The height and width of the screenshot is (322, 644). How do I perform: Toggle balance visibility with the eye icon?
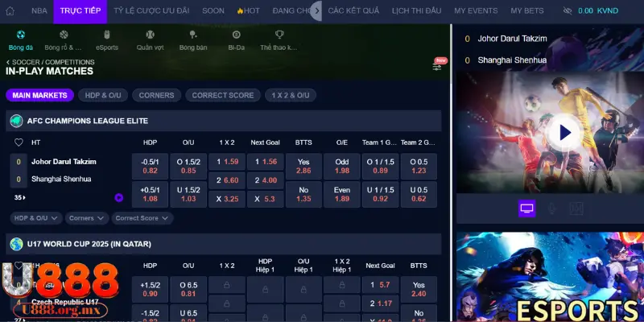[x=568, y=11]
